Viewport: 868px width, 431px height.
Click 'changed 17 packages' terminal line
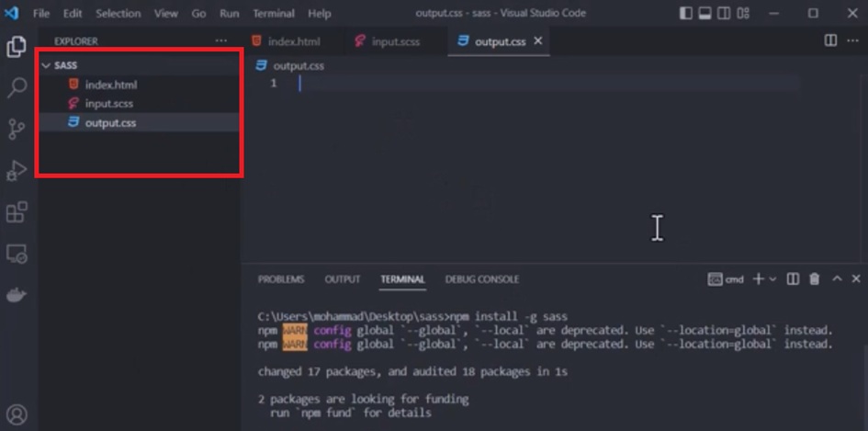[x=412, y=371]
